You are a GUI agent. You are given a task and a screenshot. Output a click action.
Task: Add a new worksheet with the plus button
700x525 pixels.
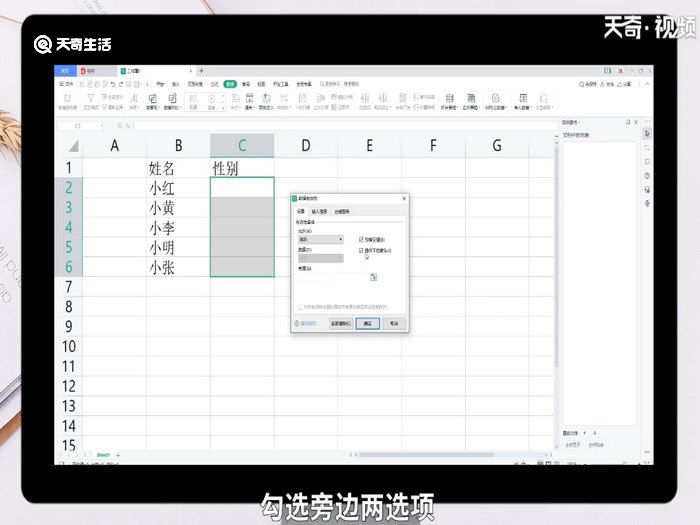pyautogui.click(x=118, y=455)
